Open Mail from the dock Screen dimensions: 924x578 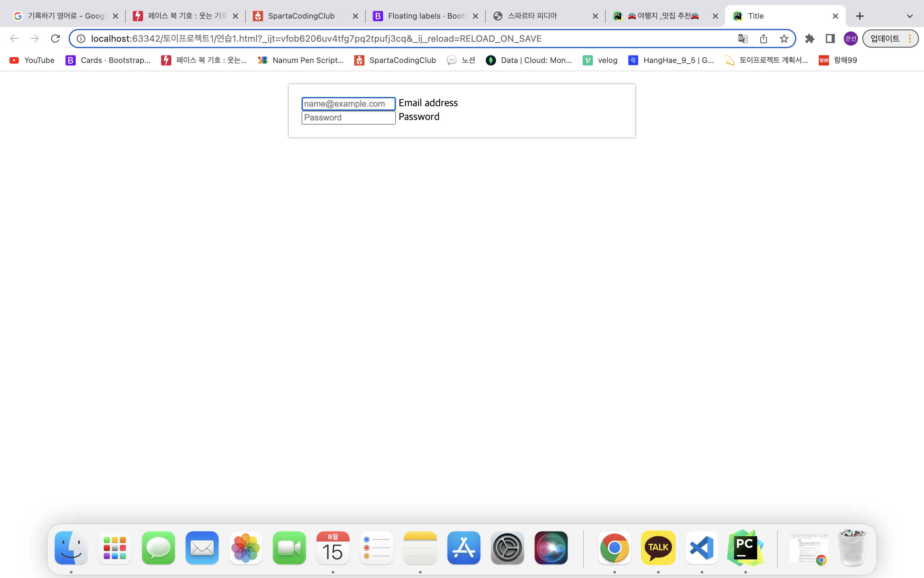point(202,548)
